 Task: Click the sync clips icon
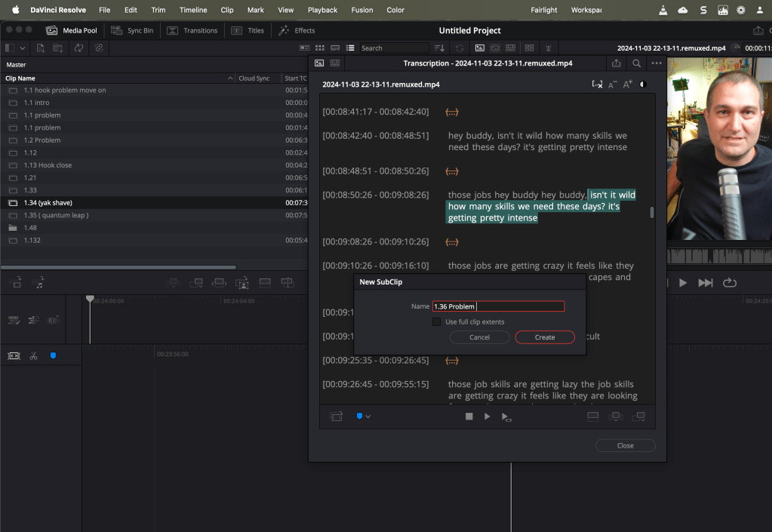pos(78,48)
